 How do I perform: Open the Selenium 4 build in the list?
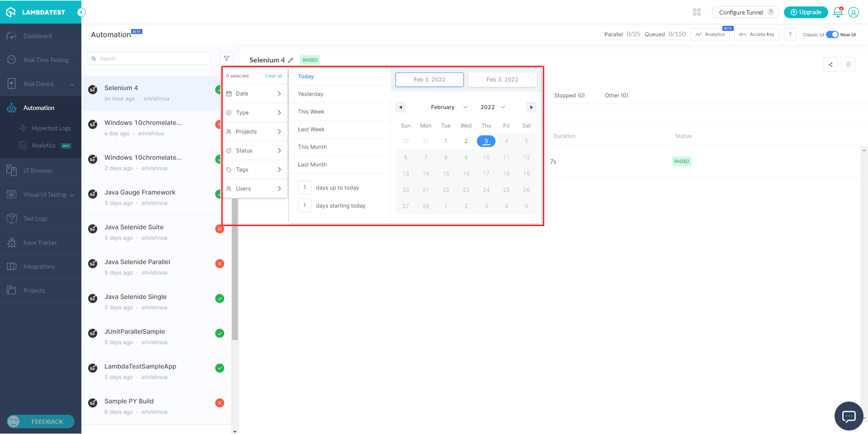click(x=151, y=93)
